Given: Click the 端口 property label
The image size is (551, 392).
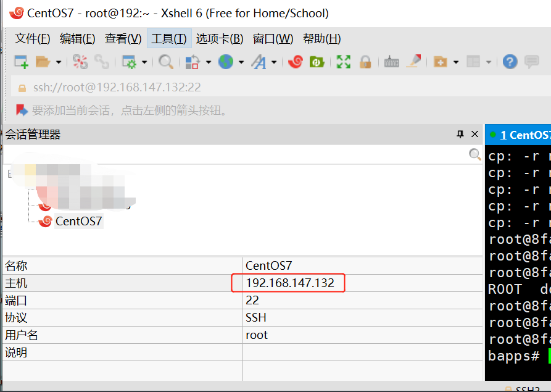Looking at the screenshot, I should pos(16,300).
